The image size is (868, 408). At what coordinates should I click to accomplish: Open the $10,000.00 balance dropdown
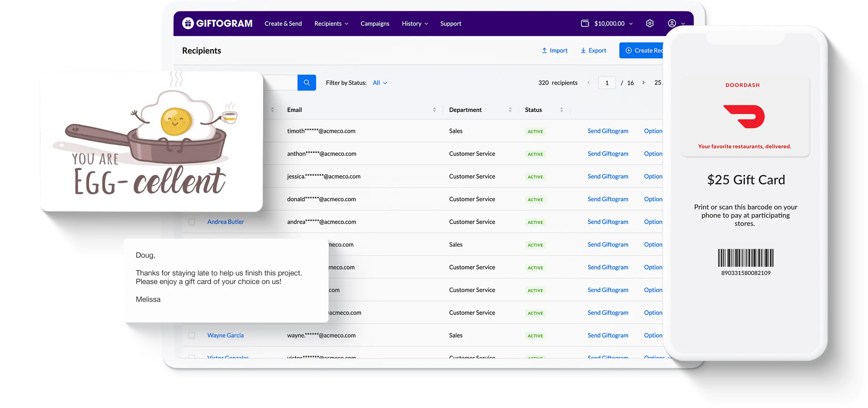coord(613,24)
